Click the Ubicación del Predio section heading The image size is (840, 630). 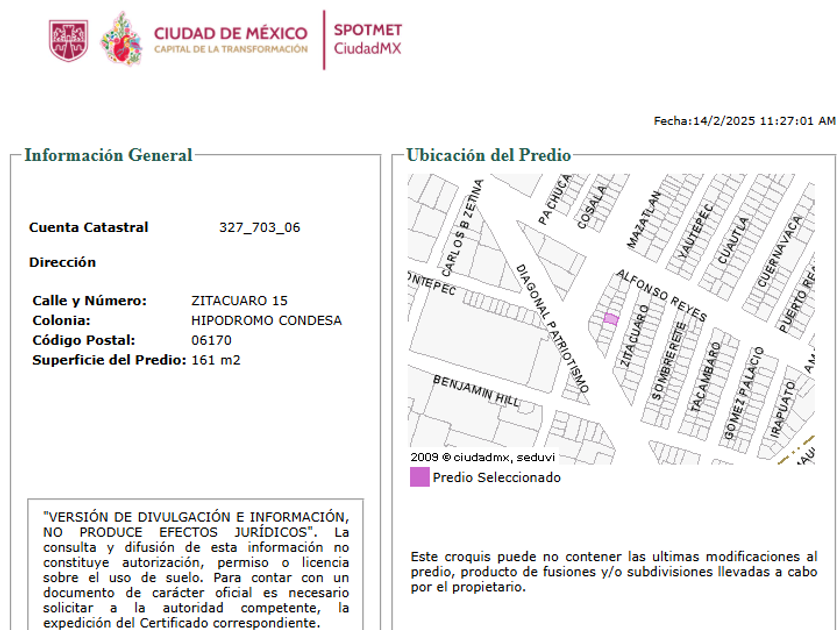point(489,155)
